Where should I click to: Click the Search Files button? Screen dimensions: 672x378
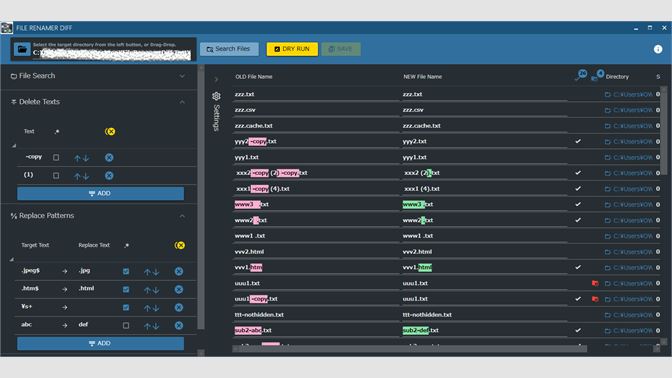point(229,49)
